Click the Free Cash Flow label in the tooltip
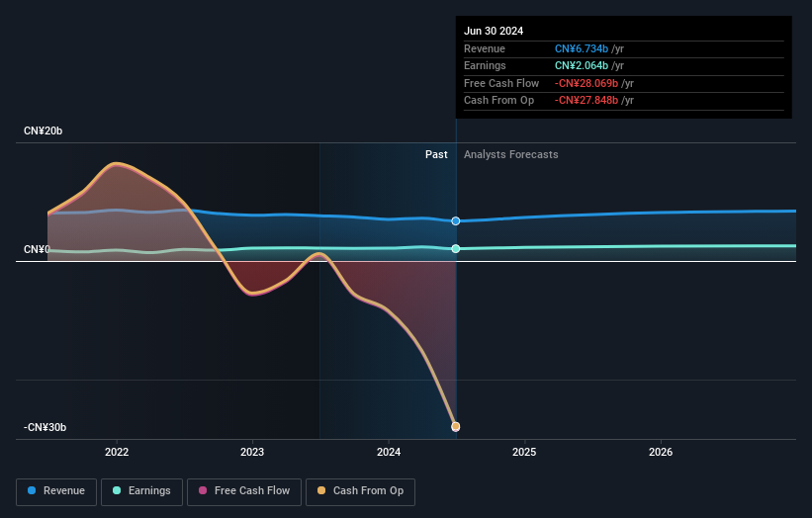The image size is (812, 518). (501, 83)
